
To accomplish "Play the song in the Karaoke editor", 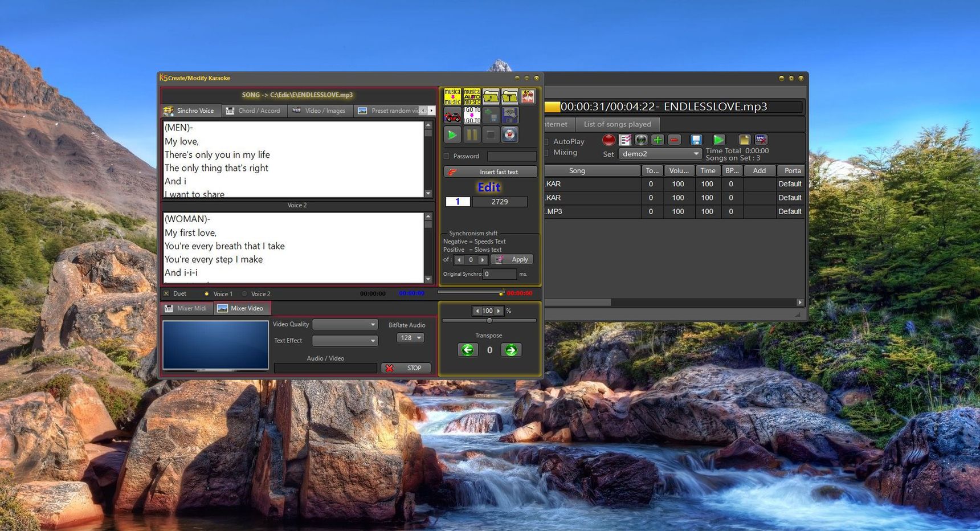I will coord(452,135).
